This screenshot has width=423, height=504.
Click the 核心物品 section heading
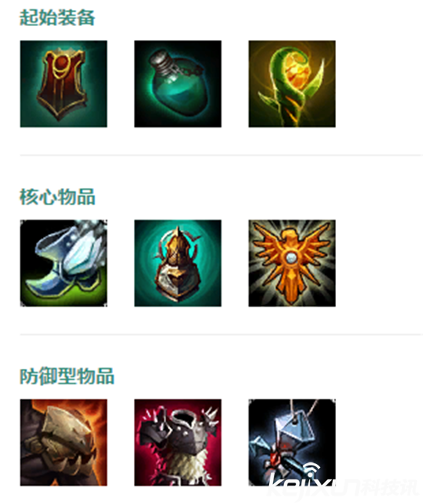tap(57, 197)
